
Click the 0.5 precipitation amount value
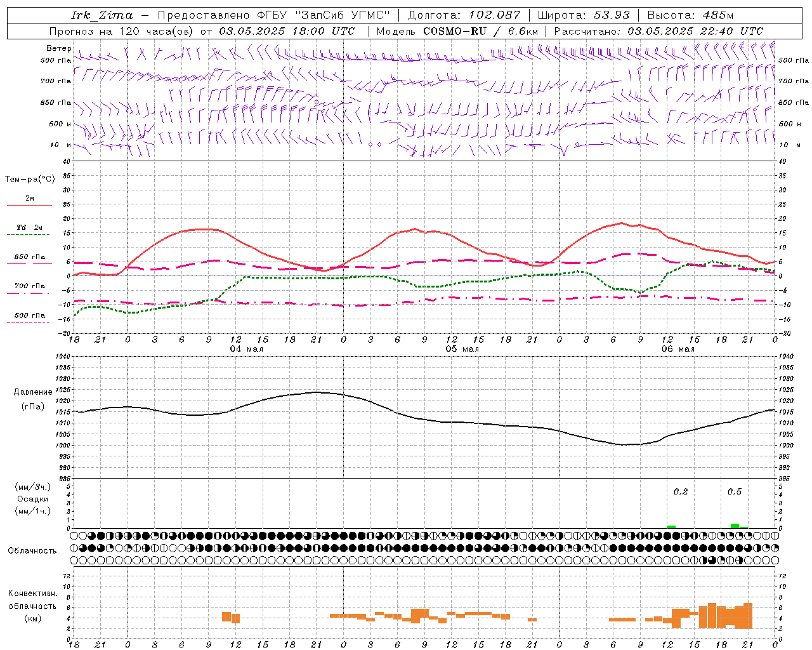(x=735, y=492)
